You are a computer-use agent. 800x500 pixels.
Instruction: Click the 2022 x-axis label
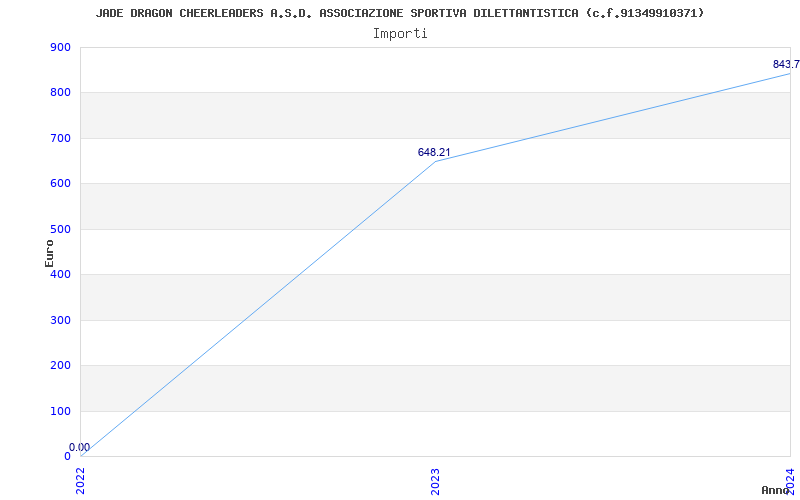pyautogui.click(x=81, y=481)
